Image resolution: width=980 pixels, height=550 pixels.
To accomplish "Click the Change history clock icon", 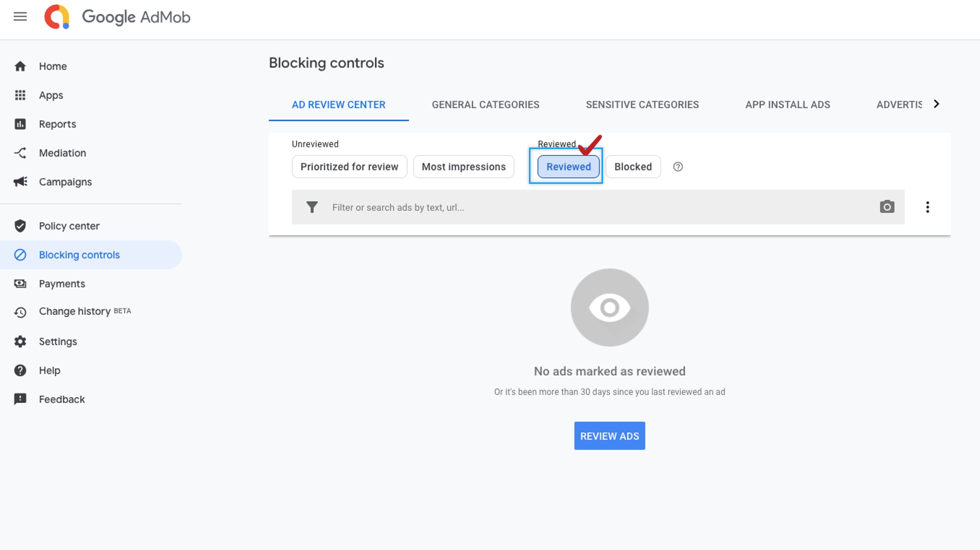I will click(20, 312).
